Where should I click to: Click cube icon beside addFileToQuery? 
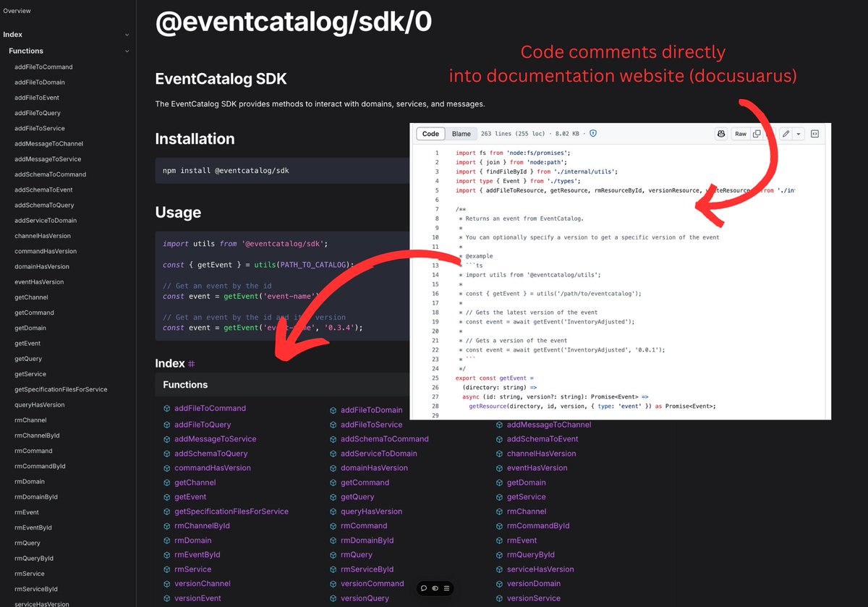pos(167,425)
